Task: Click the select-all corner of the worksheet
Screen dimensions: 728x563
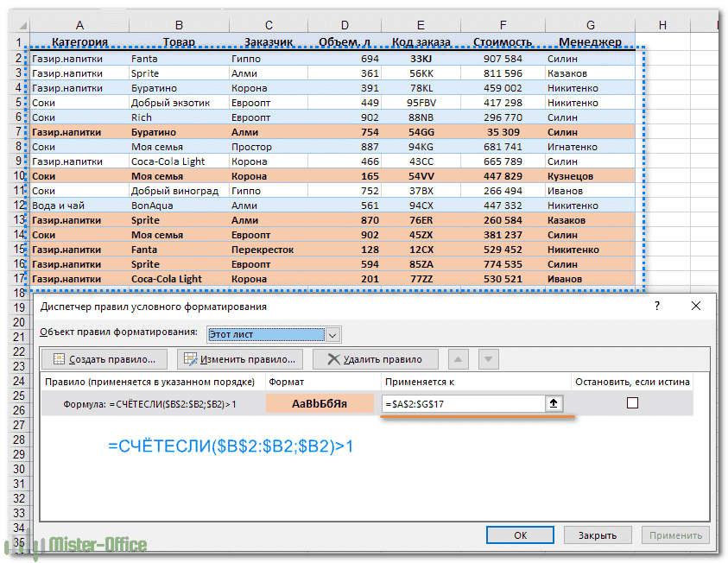Action: (15, 25)
